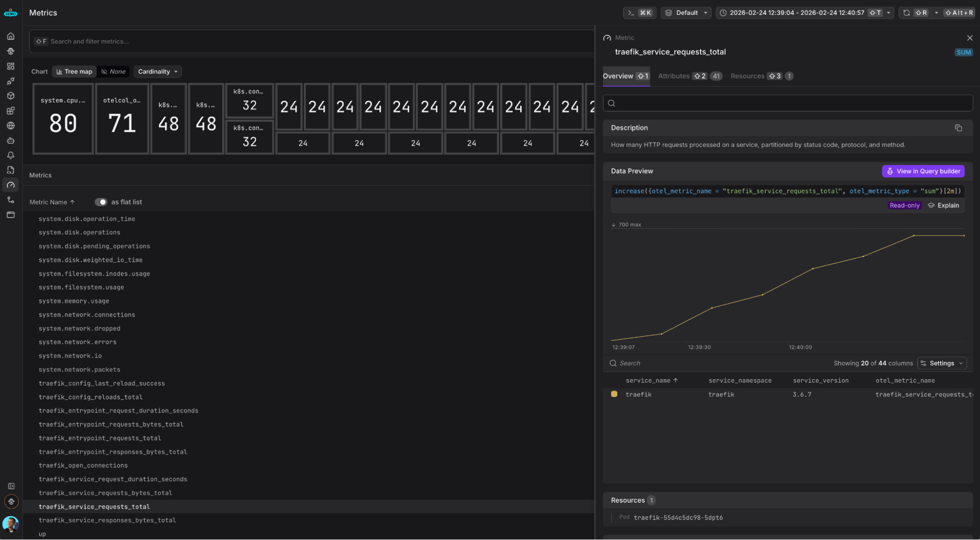Click the apps-add icon in the sidebar
Viewport: 980px width, 540px height.
11,111
